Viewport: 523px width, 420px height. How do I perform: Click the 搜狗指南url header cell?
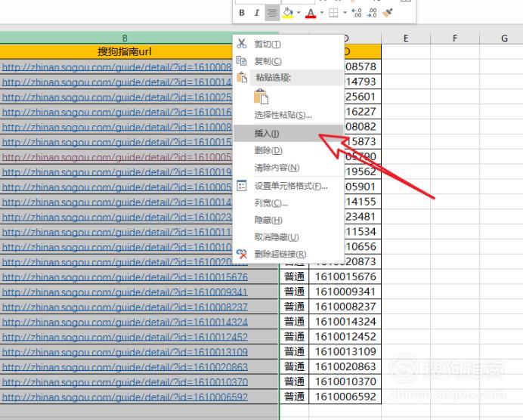(x=125, y=51)
